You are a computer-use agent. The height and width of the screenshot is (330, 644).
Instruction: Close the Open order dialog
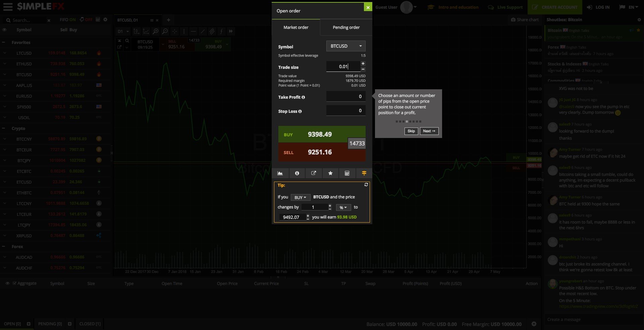(368, 7)
